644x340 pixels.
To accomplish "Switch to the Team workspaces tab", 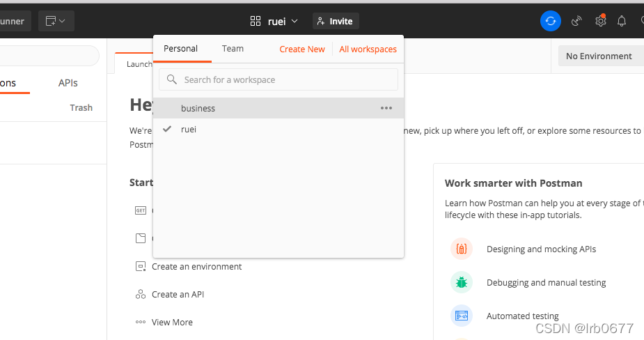I will [x=233, y=49].
